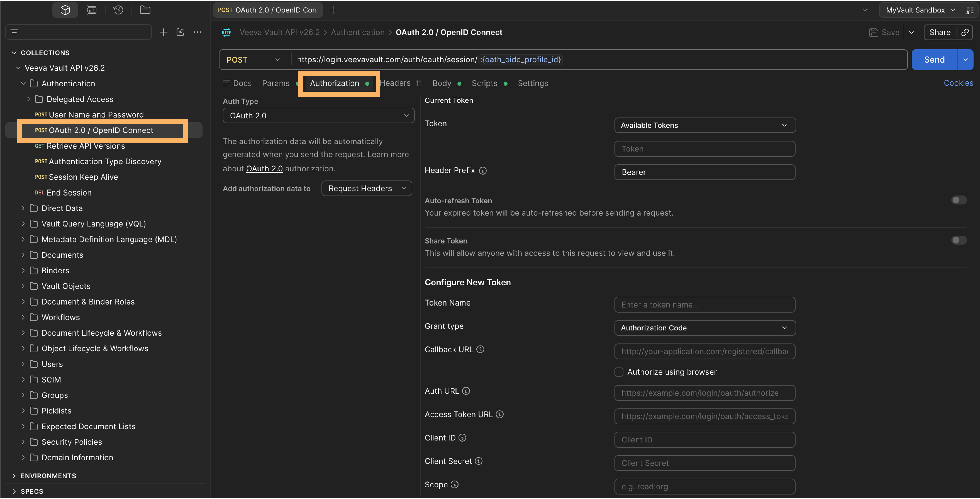Click the Share button
This screenshot has height=499, width=980.
click(940, 32)
